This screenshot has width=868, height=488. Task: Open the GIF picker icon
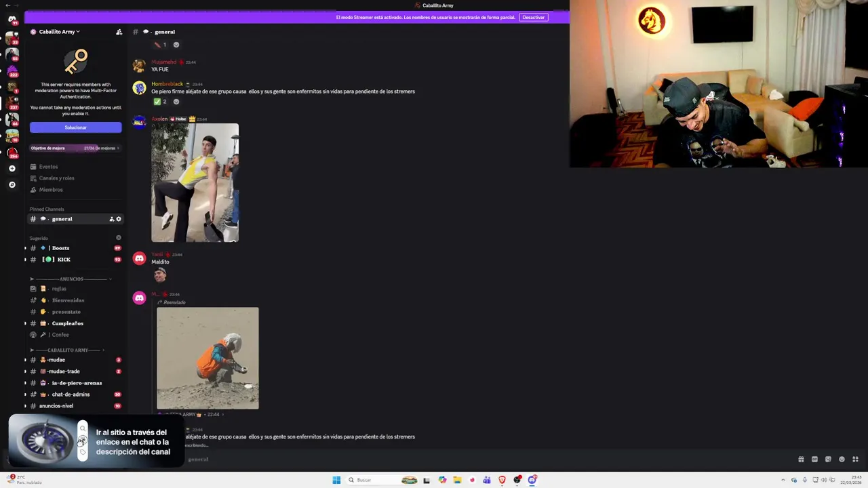click(x=814, y=459)
